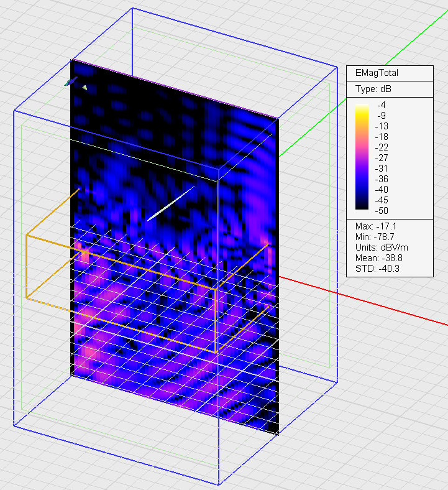The height and width of the screenshot is (490, 448).
Task: Click the Type: dB legend label
Action: coord(373,89)
